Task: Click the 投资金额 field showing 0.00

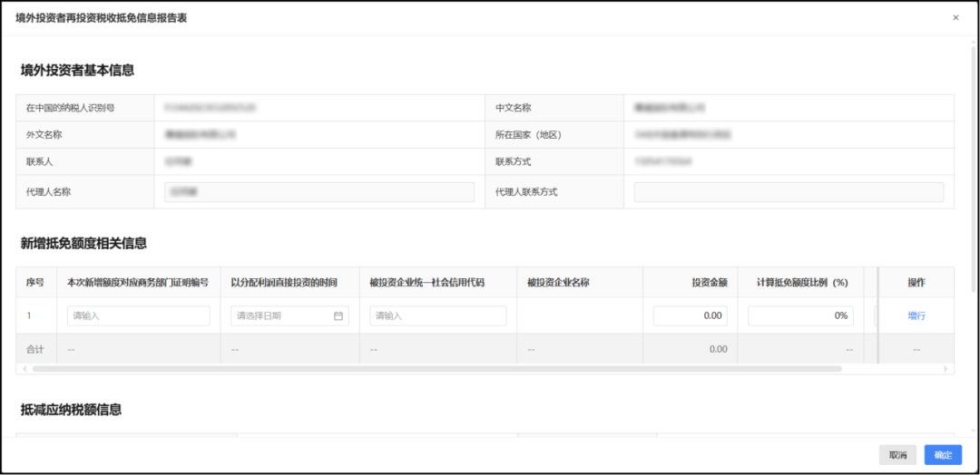Action: pyautogui.click(x=690, y=315)
